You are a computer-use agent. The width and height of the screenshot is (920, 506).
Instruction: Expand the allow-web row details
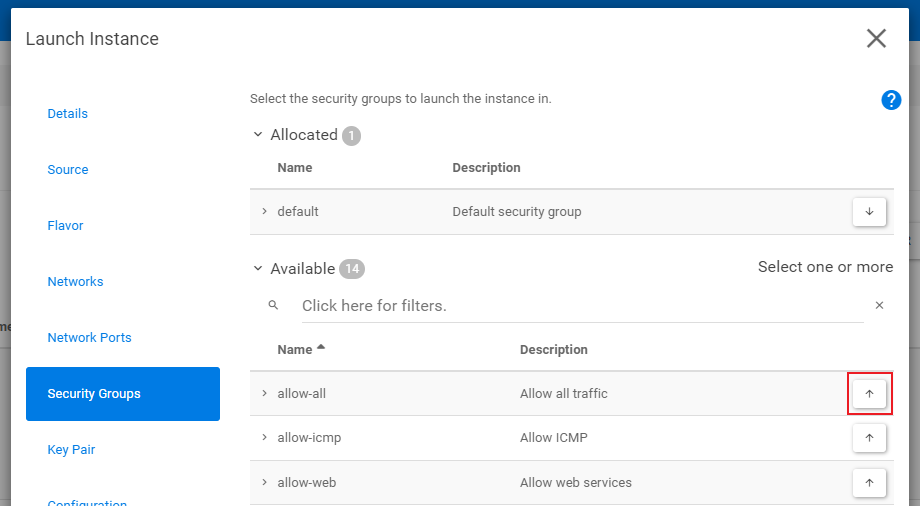[x=264, y=483]
